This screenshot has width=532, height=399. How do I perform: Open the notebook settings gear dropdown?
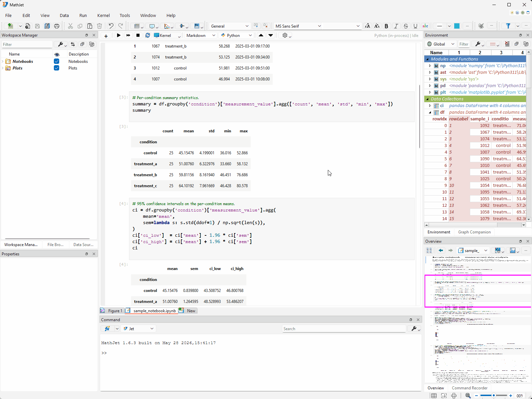[286, 35]
